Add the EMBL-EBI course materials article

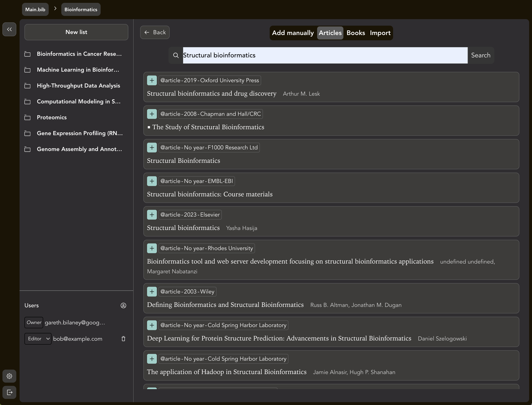point(152,181)
